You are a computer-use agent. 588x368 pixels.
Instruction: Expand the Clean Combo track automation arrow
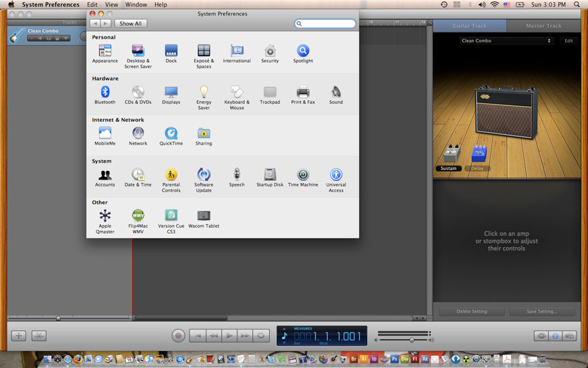click(66, 38)
